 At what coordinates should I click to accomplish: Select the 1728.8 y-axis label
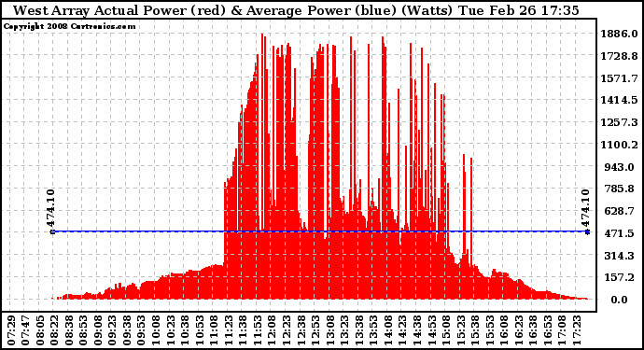tap(620, 56)
